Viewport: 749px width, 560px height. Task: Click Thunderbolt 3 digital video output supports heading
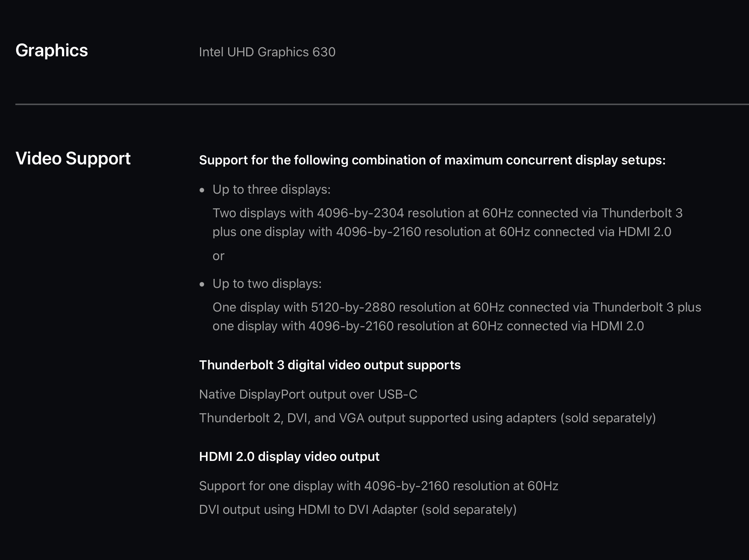(x=330, y=365)
